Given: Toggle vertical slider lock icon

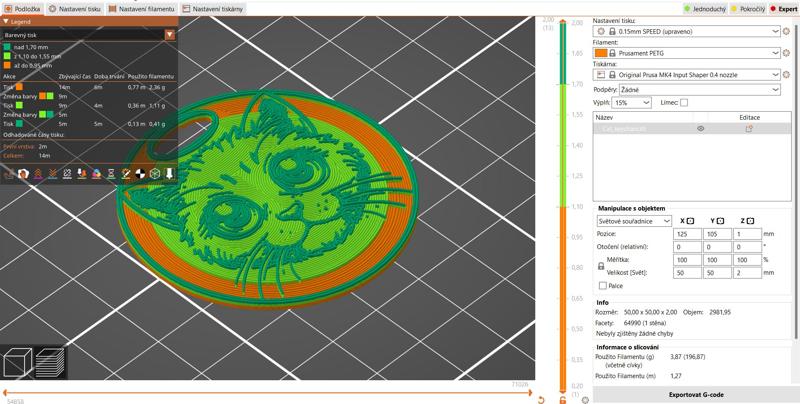Looking at the screenshot, I should click(563, 400).
